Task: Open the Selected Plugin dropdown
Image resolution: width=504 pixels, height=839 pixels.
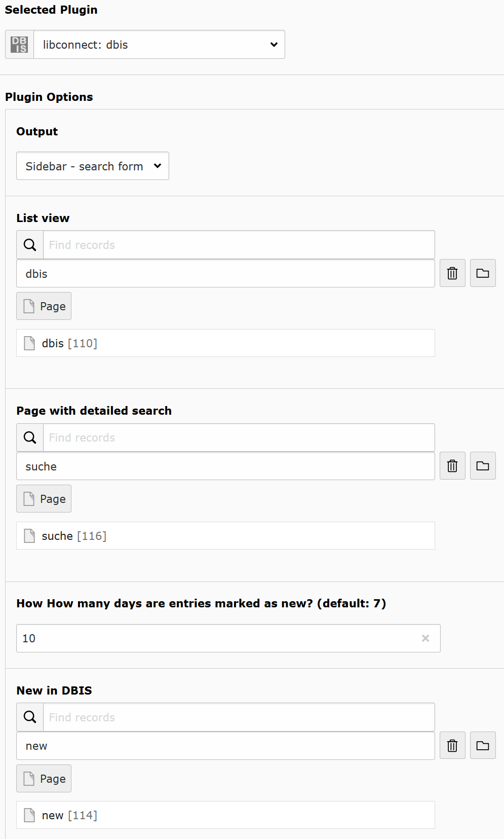Action: click(x=159, y=45)
